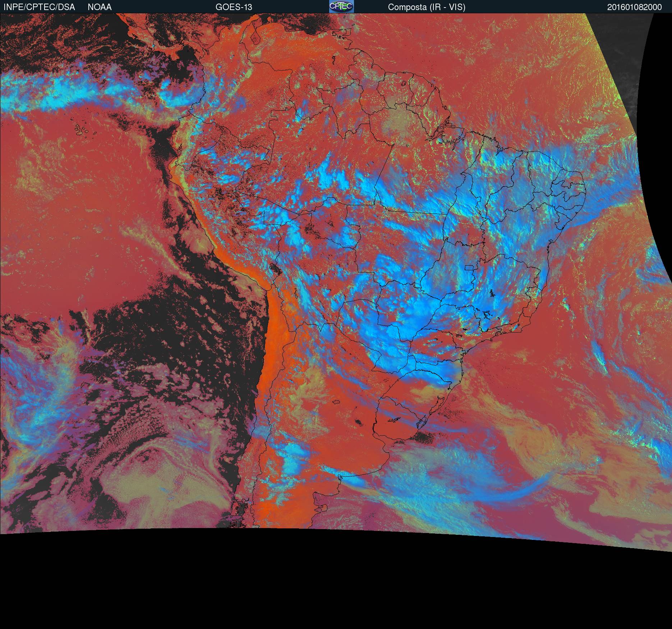This screenshot has width=672, height=629.
Task: Click the Composta (IR - VIS) title
Action: coord(427,7)
